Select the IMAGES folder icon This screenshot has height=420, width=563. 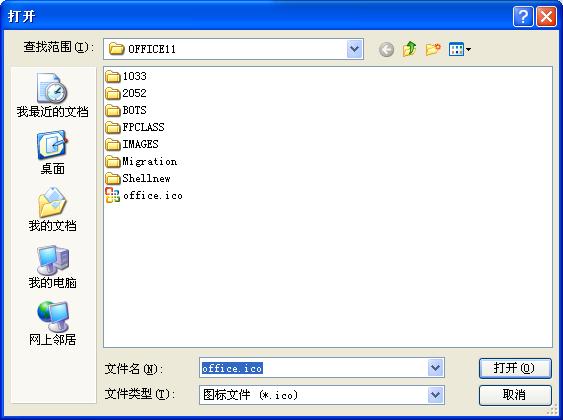point(113,145)
